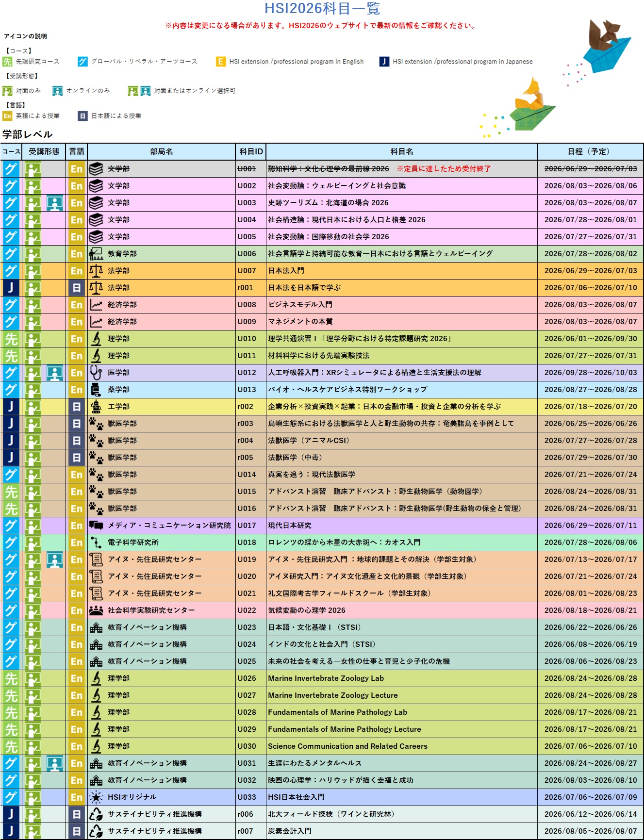Click the speech bubbles icon in U017 row
The height and width of the screenshot is (840, 644).
coord(96,526)
